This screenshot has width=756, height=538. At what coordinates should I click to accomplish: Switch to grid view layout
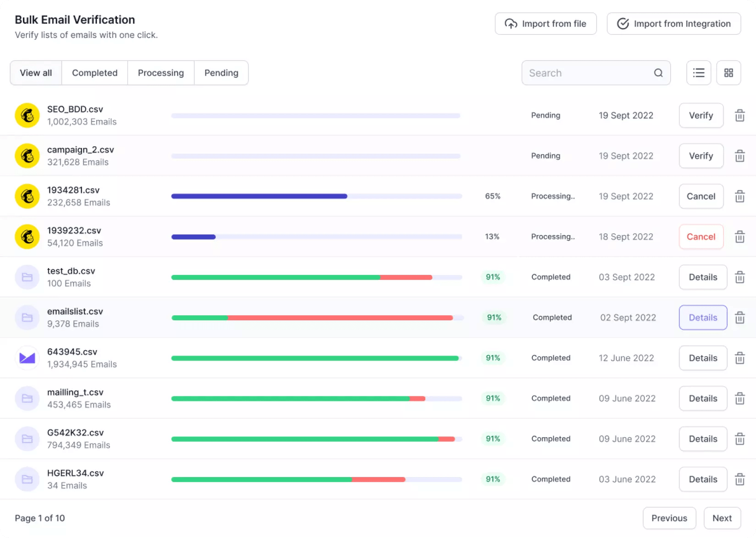coord(729,73)
